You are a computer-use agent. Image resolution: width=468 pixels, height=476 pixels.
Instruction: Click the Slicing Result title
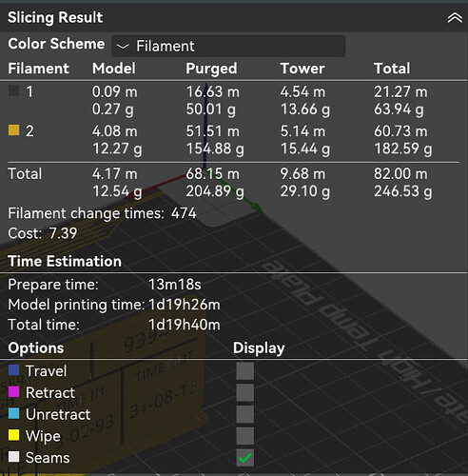pyautogui.click(x=55, y=17)
